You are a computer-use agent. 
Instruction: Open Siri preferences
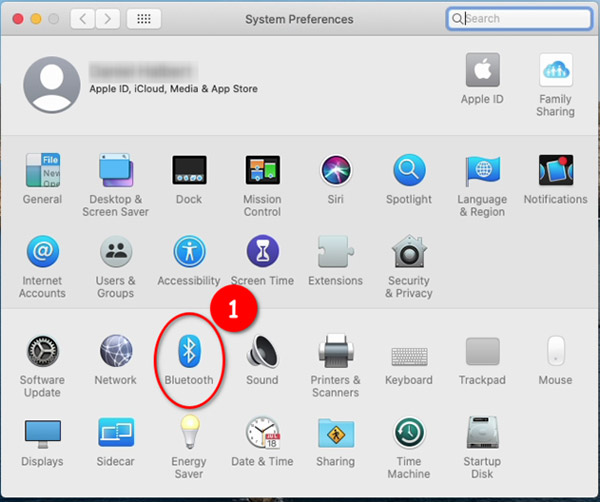click(335, 171)
